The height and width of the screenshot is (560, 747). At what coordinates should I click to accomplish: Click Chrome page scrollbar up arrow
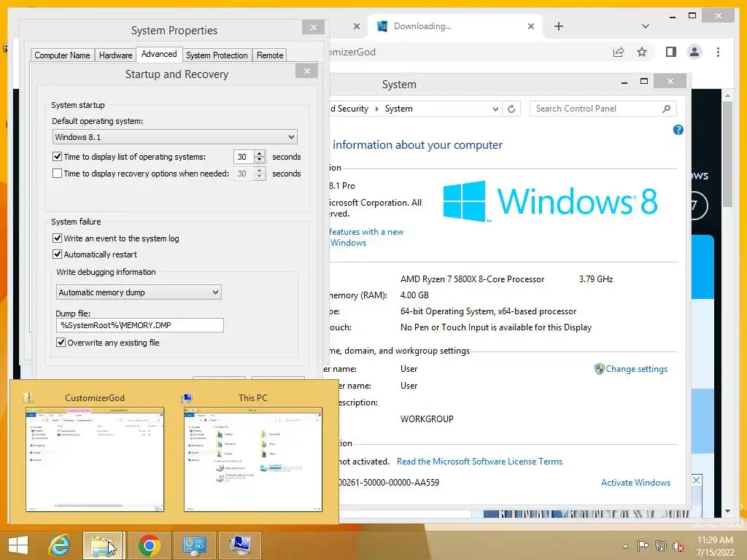click(727, 96)
